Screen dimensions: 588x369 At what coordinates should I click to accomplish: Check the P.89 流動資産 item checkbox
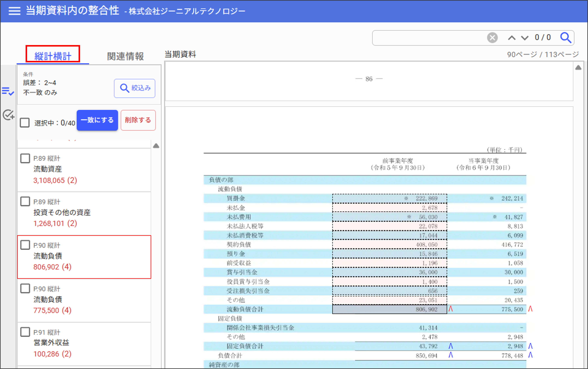(25, 158)
